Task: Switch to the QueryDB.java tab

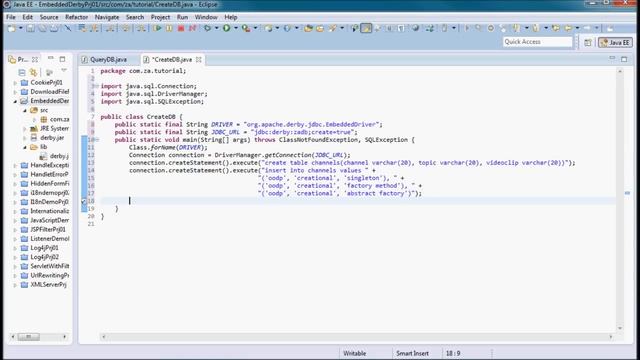Action: click(108, 60)
